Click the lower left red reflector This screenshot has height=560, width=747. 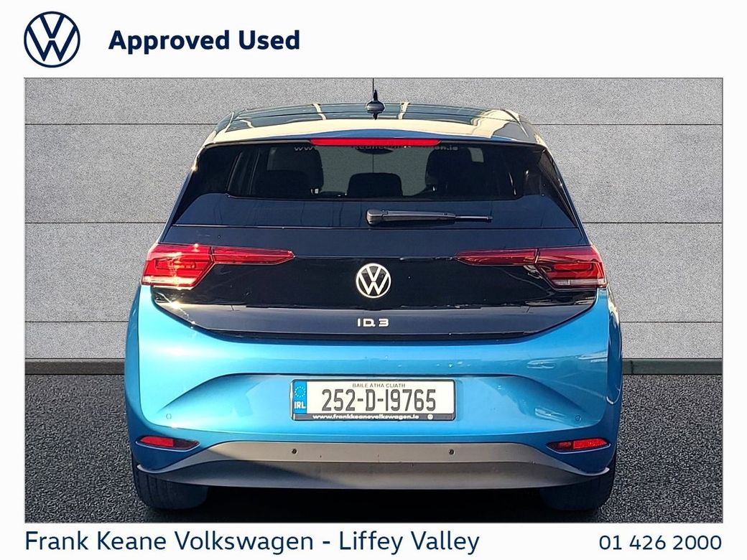[x=169, y=442]
